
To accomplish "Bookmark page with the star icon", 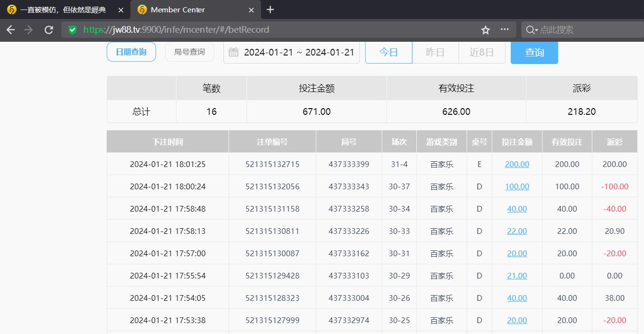I will [x=485, y=30].
